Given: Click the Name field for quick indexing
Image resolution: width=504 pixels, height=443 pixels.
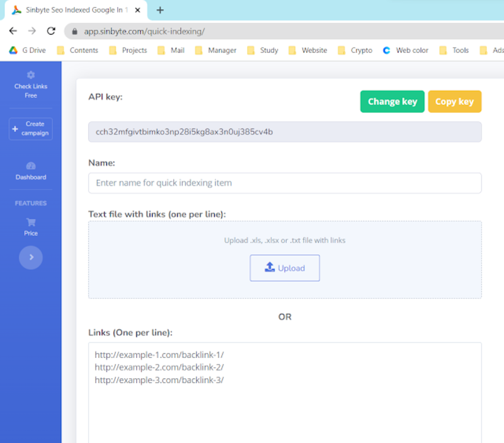Looking at the screenshot, I should pyautogui.click(x=285, y=183).
